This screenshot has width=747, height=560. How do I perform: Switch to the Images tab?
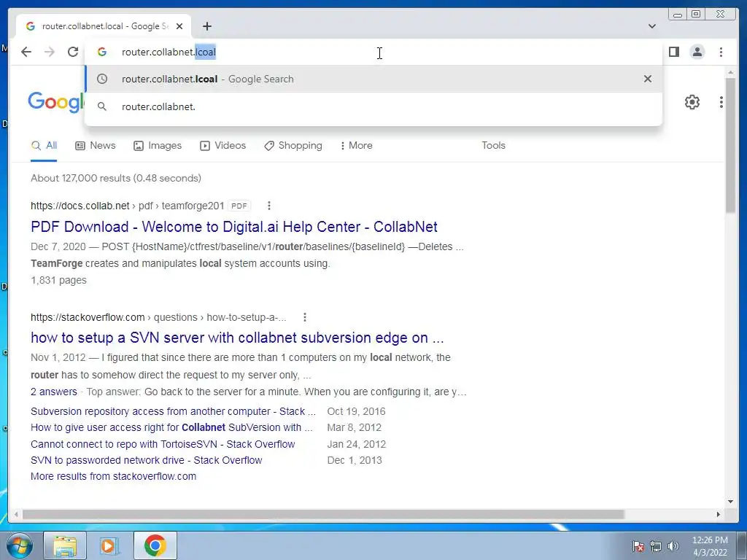(158, 146)
